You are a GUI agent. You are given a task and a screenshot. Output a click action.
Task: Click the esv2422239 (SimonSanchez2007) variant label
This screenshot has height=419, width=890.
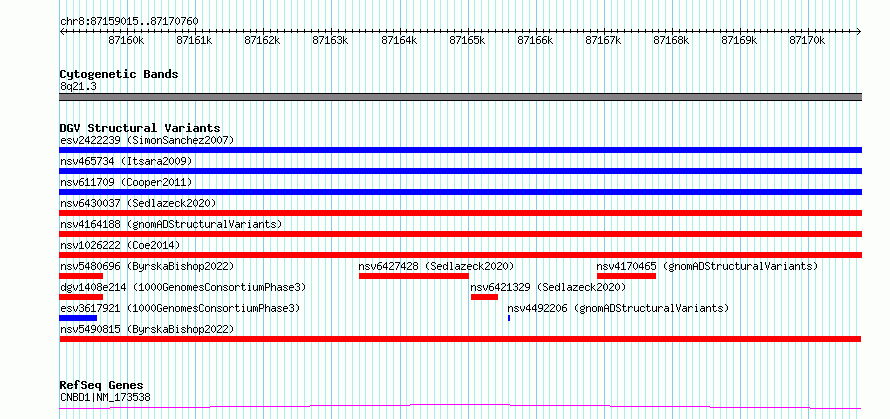147,140
